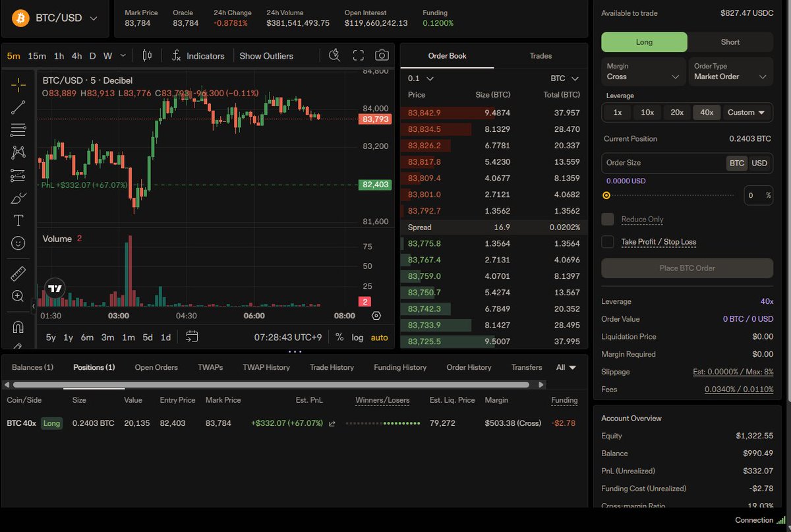Open order book BTC unit dropdown
Image resolution: width=791 pixels, height=532 pixels.
pyautogui.click(x=565, y=78)
